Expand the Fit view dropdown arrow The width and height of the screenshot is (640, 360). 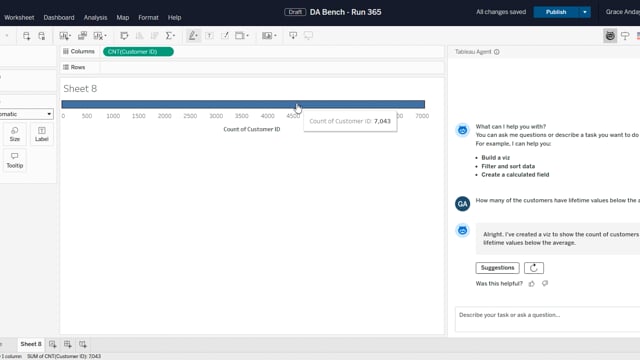coord(247,36)
